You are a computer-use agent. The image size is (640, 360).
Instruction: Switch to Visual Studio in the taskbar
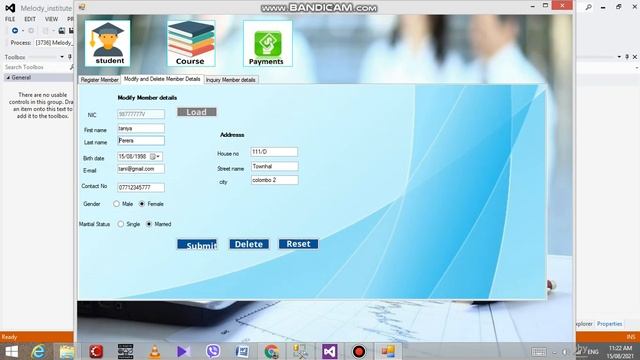pos(329,351)
